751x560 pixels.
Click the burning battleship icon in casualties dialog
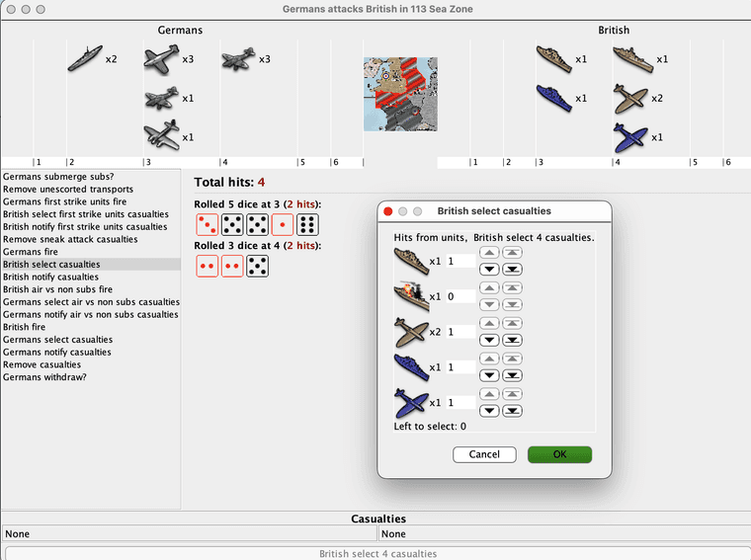pos(410,295)
